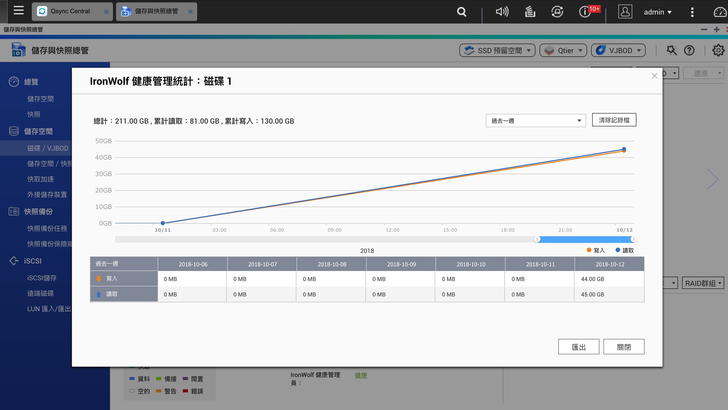Click the user profile avatar icon
728x410 pixels.
(x=625, y=12)
